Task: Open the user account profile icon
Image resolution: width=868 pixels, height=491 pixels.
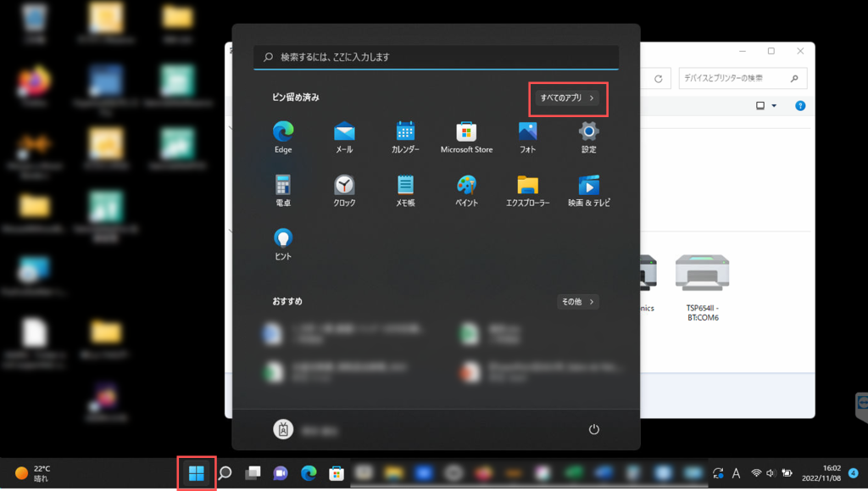Action: pyautogui.click(x=283, y=430)
